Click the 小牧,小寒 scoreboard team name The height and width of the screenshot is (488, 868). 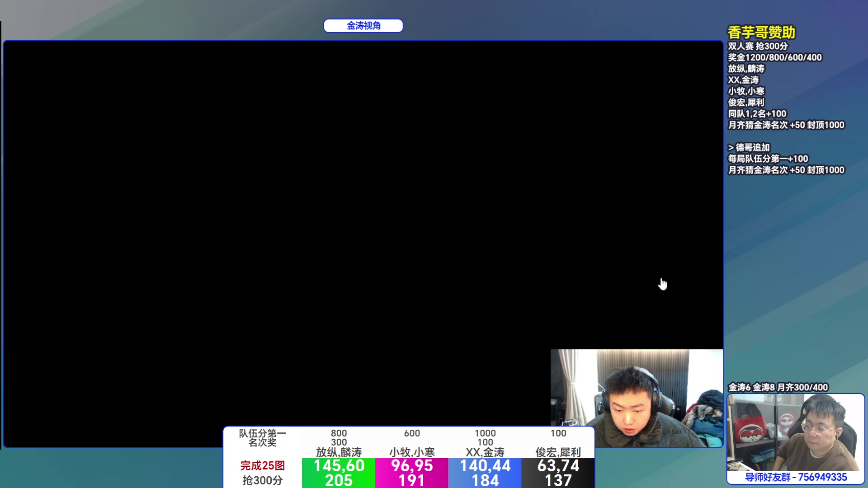point(412,452)
